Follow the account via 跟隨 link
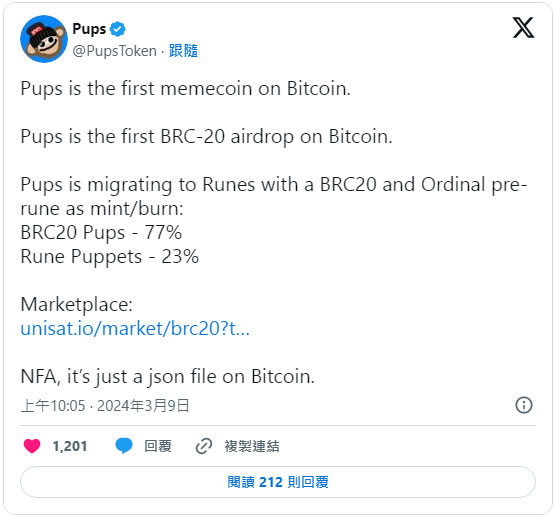Image resolution: width=555 pixels, height=516 pixels. point(183,51)
